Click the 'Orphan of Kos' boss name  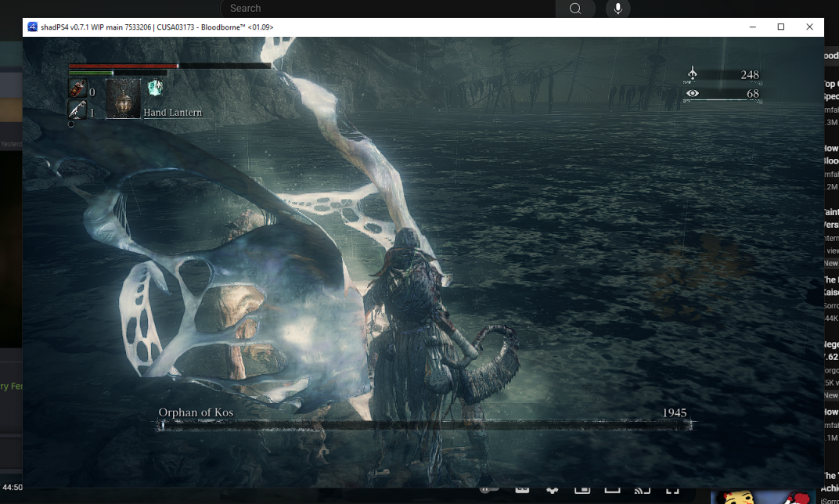196,412
